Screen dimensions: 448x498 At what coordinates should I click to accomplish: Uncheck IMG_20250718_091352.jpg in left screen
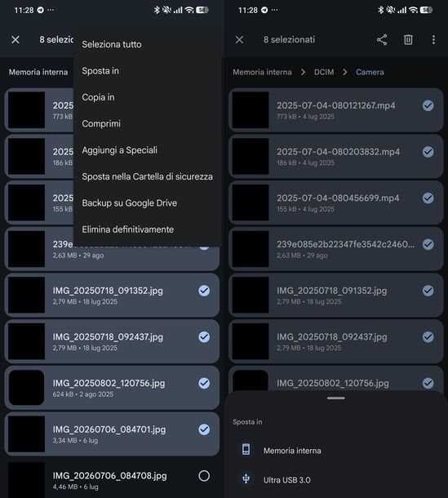point(204,291)
